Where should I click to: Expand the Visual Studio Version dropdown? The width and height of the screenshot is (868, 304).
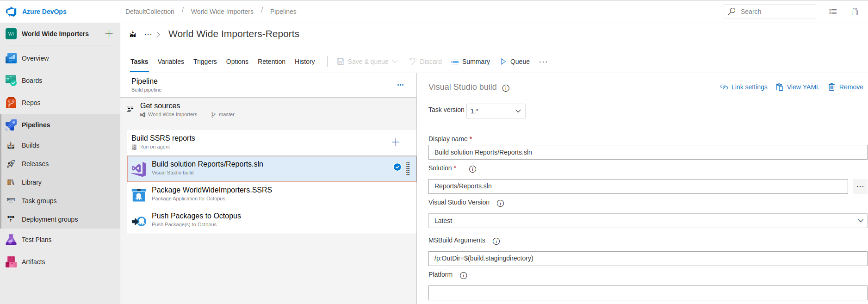point(647,221)
